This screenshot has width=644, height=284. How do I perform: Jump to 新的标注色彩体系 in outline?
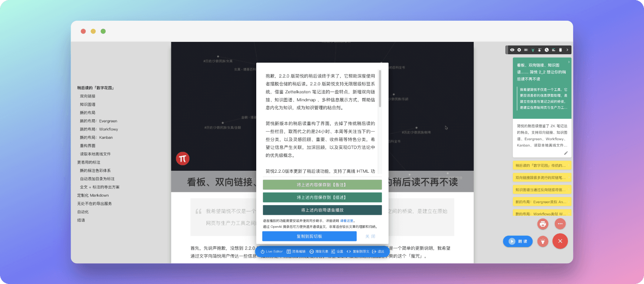coord(95,171)
